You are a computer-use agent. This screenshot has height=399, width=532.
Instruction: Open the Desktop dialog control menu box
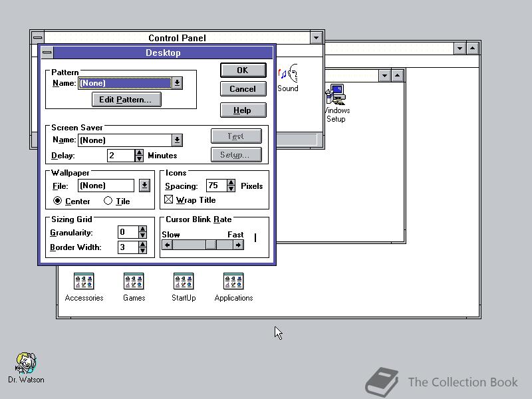[47, 53]
